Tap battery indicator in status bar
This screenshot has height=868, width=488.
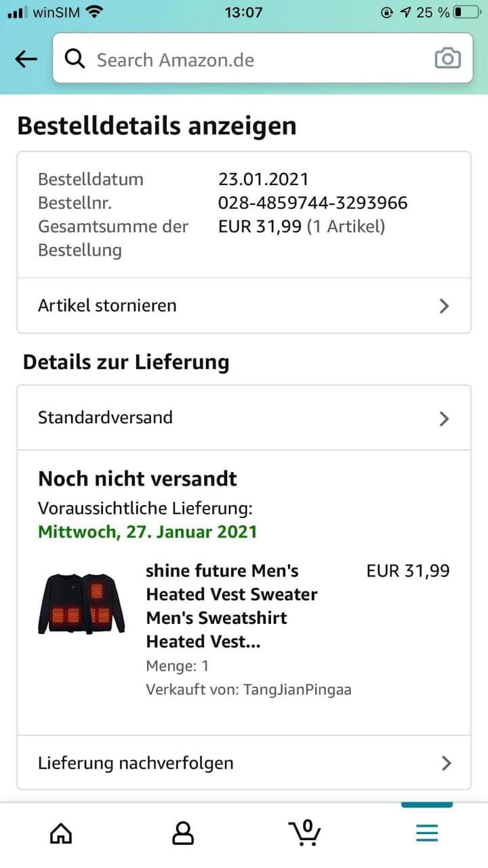466,12
